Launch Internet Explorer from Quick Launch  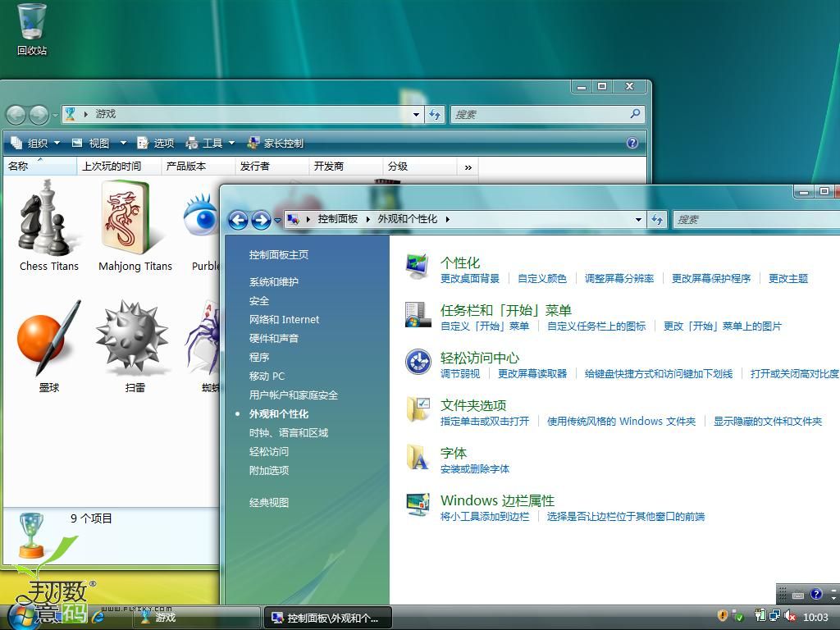98,617
